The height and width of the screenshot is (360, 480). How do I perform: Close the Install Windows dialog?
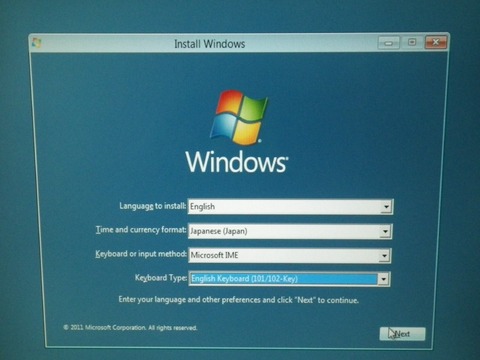(x=436, y=42)
